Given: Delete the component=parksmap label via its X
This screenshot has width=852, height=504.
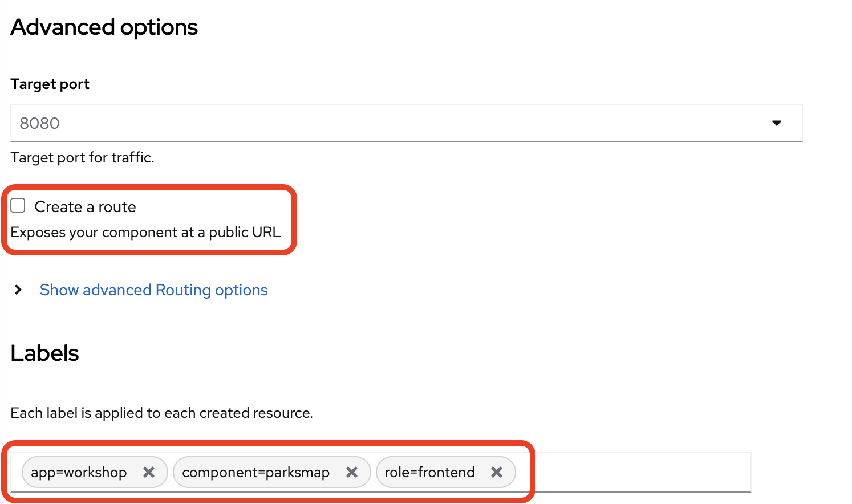Looking at the screenshot, I should pos(352,472).
